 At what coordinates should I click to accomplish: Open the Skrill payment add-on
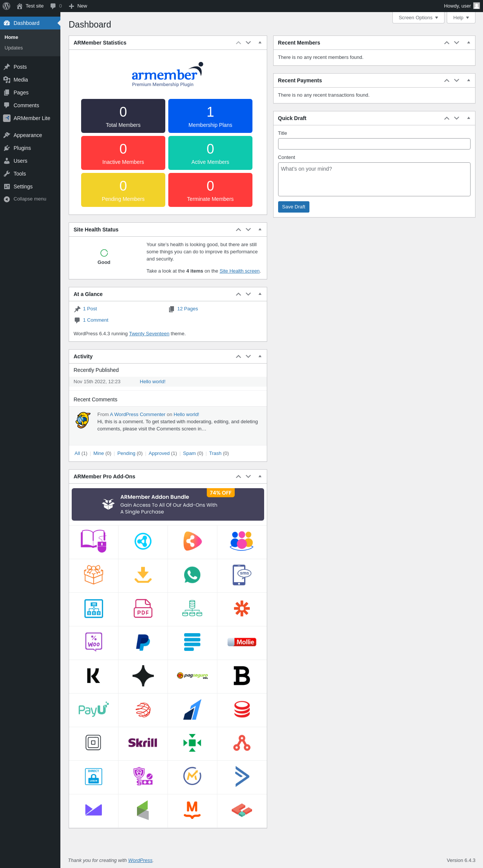[143, 743]
